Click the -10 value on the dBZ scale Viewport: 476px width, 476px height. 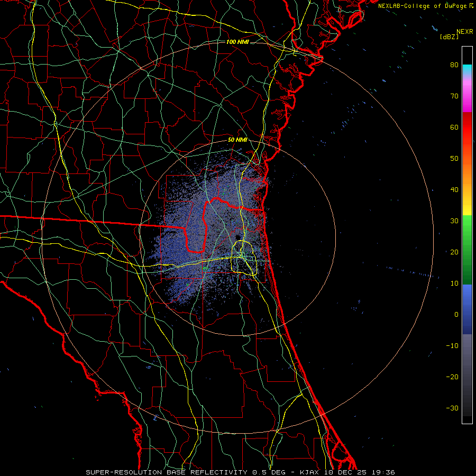(x=452, y=346)
